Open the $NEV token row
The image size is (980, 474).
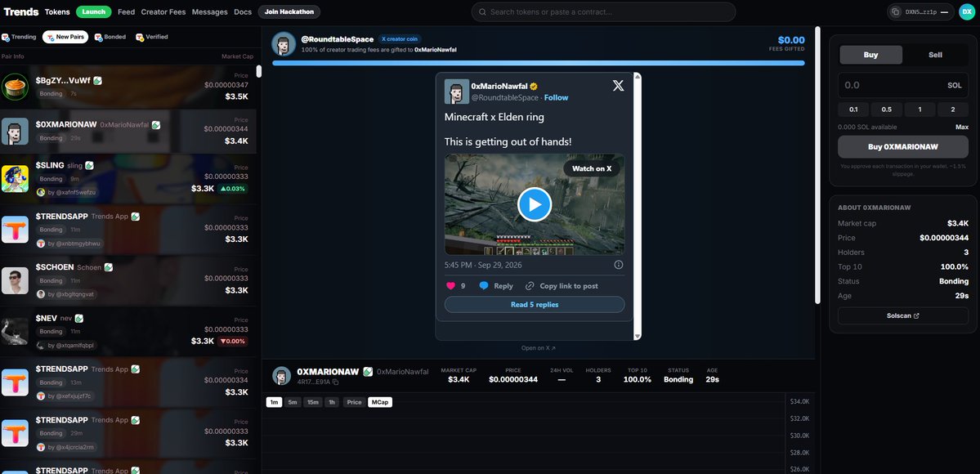click(x=128, y=332)
